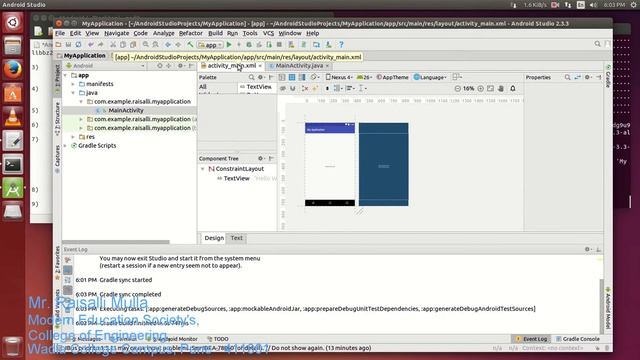The width and height of the screenshot is (640, 360).
Task: Toggle Show Design view surface
Action: 282,77
